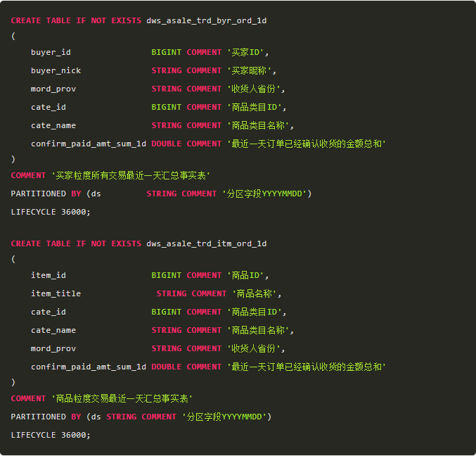
Task: Click the '买家ID' comment string
Action: (247, 52)
